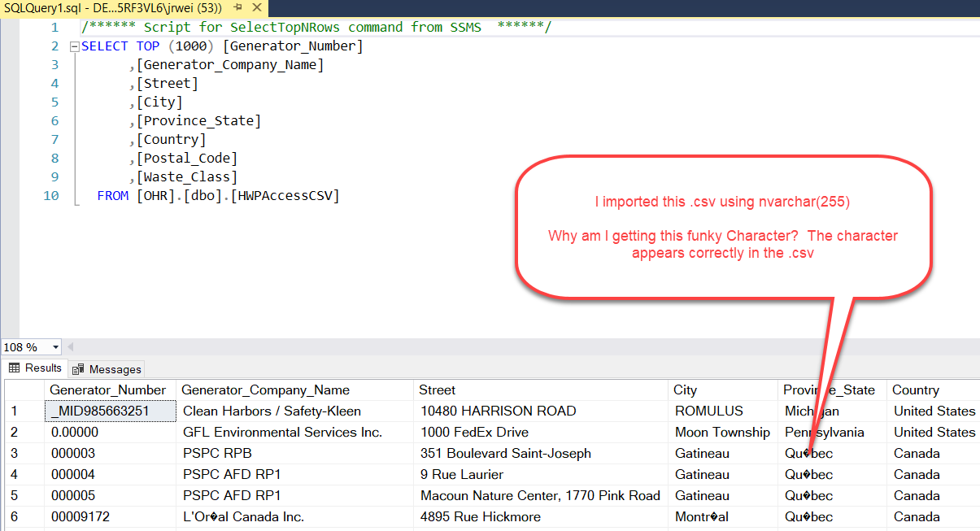Screen dimensions: 980x531
Task: Click the select-all corner of results grid
Action: click(24, 390)
